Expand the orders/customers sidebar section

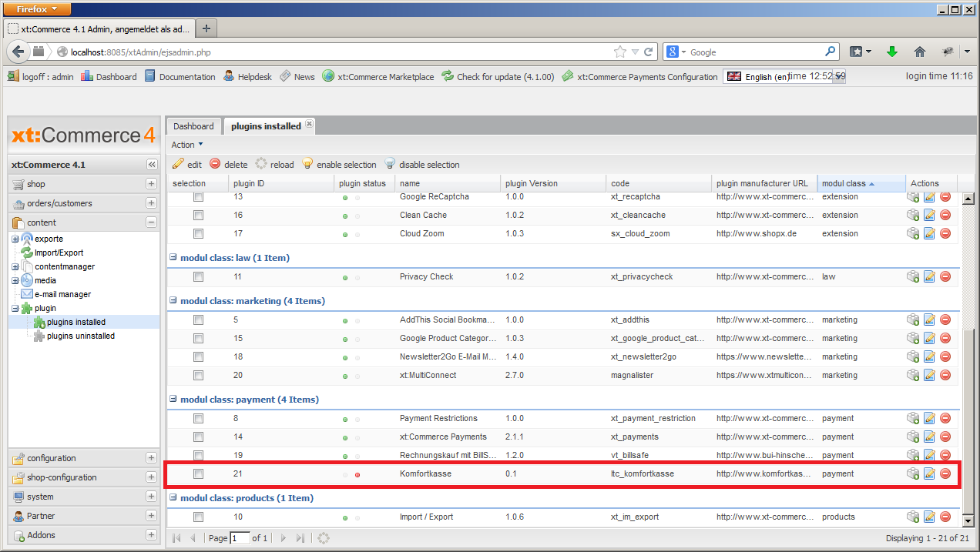151,203
